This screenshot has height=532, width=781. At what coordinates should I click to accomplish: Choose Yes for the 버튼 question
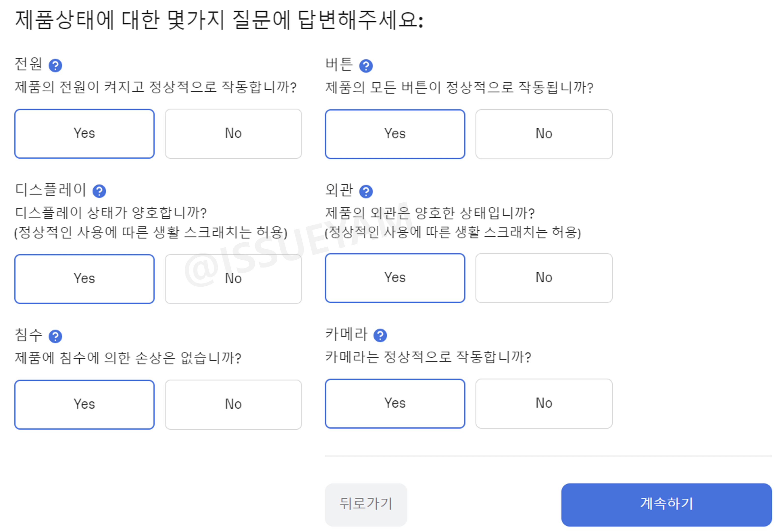click(x=395, y=133)
